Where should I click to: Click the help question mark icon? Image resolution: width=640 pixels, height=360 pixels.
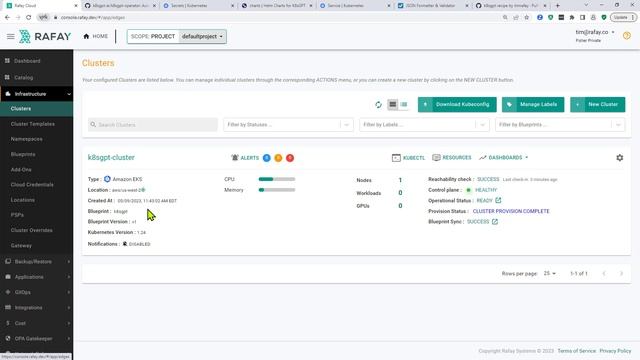pyautogui.click(x=627, y=36)
